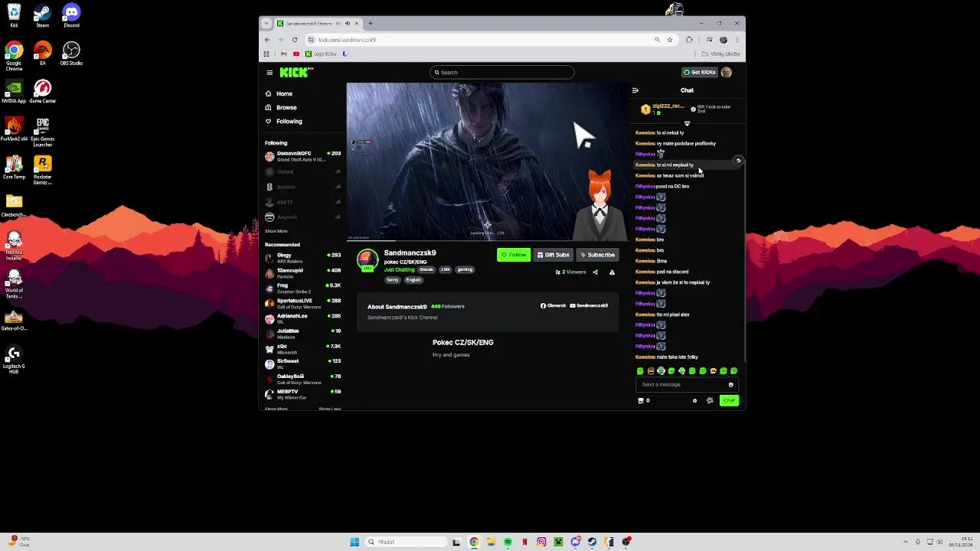Open recommended channel Frag
This screenshot has height=551, width=980.
point(302,289)
